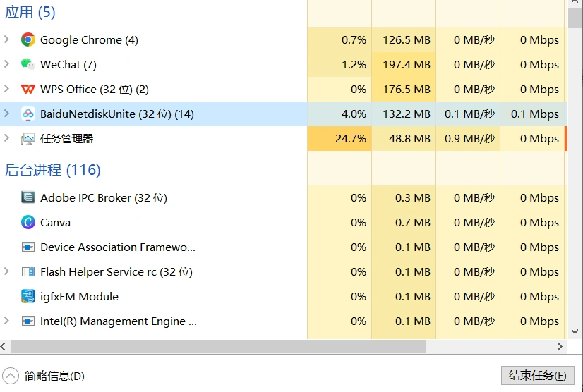Expand the WeChat process group
583x392 pixels.
click(7, 65)
